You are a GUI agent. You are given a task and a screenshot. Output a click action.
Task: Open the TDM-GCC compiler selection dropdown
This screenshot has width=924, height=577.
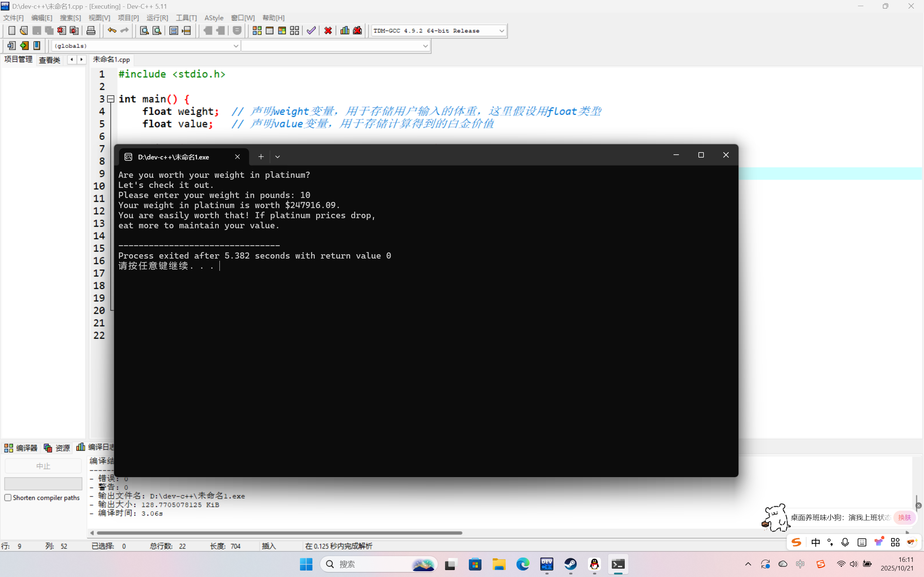coord(501,31)
